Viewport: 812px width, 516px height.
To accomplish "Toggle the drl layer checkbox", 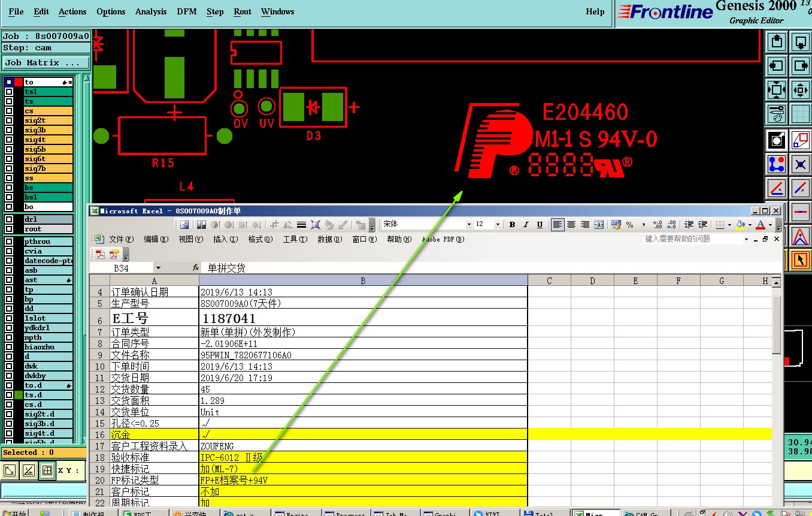I will 8,219.
